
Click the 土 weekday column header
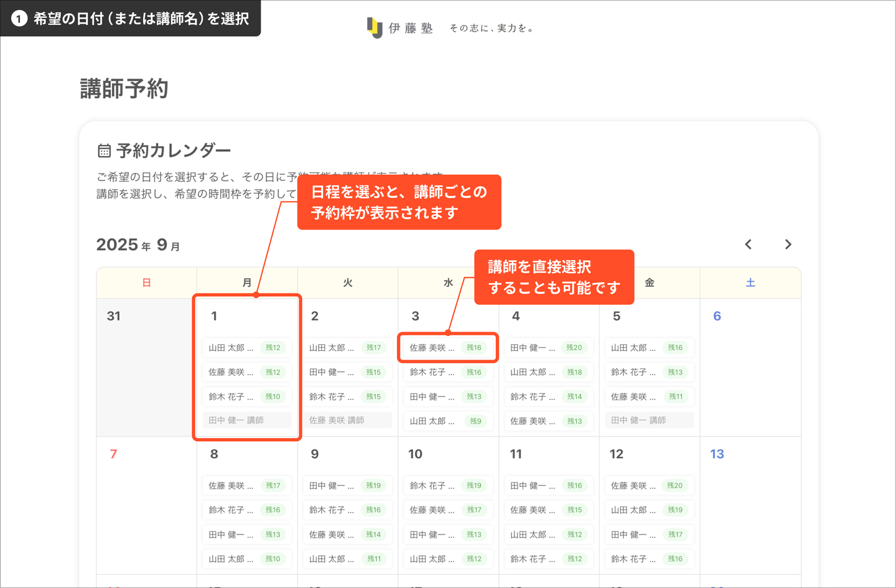coord(750,283)
